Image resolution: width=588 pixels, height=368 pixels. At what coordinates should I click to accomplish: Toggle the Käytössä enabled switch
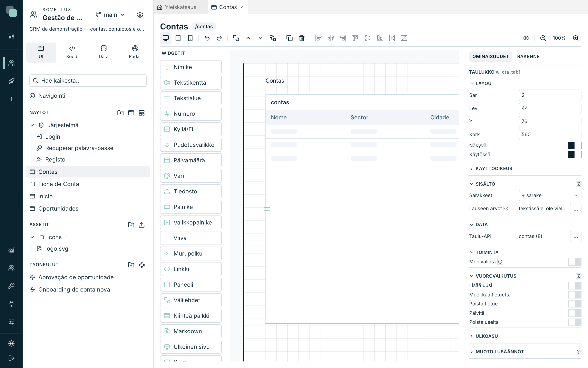[x=575, y=155]
